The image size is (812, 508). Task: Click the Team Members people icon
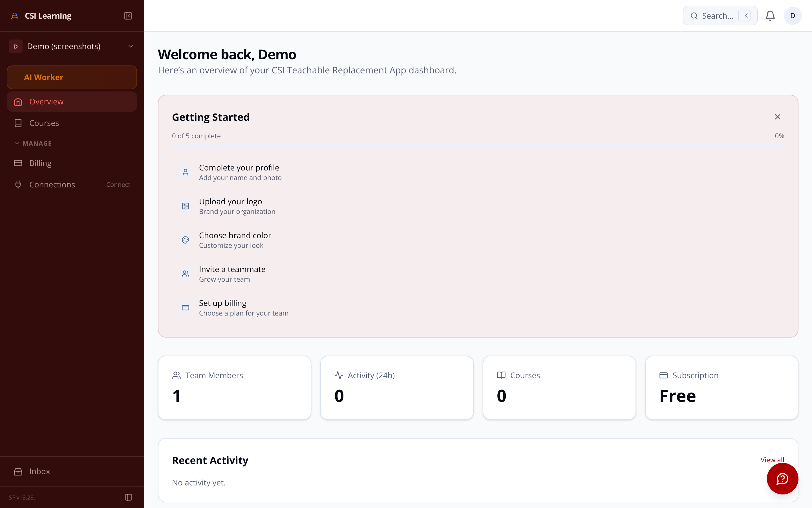(176, 375)
